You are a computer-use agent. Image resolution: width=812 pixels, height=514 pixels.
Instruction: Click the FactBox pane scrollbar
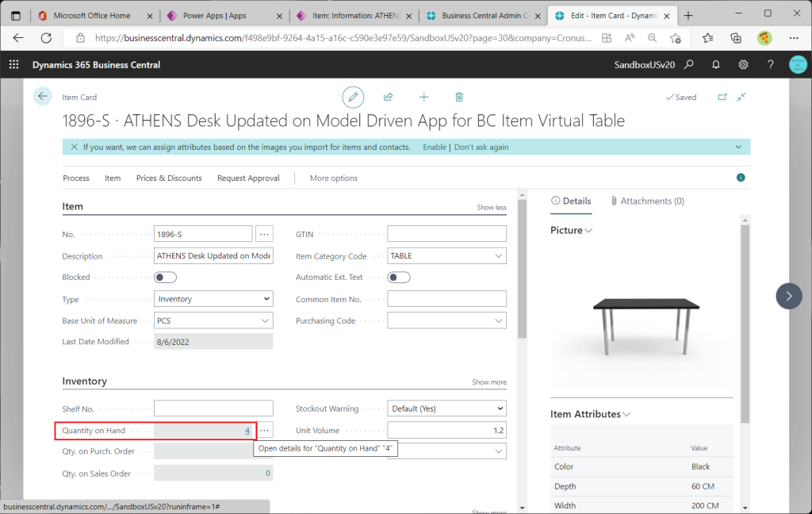point(745,324)
